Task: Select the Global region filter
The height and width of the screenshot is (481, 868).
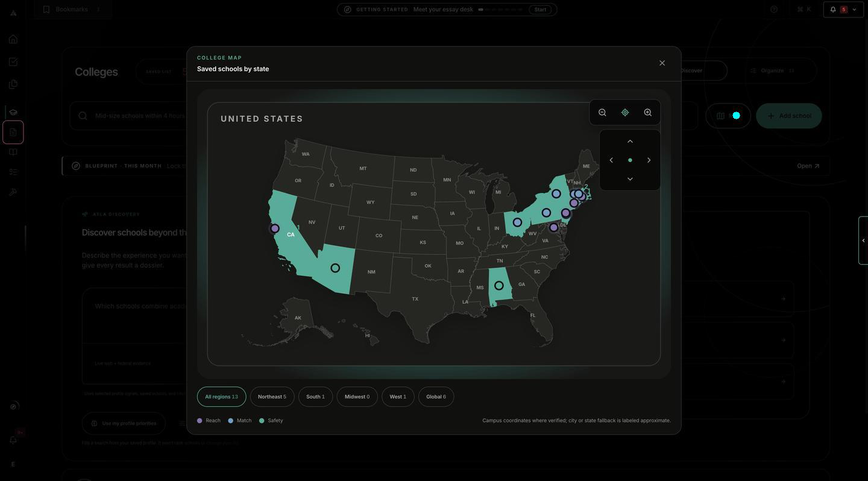Action: 436,397
